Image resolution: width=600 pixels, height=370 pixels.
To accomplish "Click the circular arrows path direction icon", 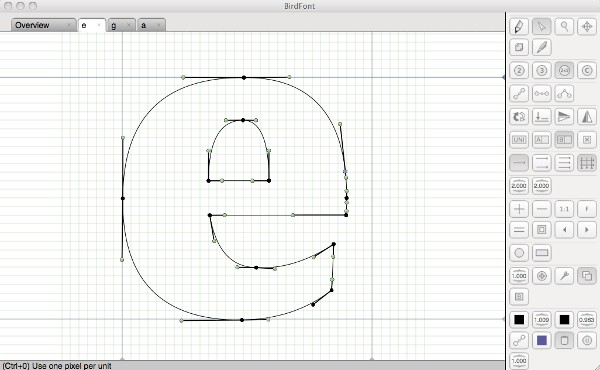I will [519, 117].
